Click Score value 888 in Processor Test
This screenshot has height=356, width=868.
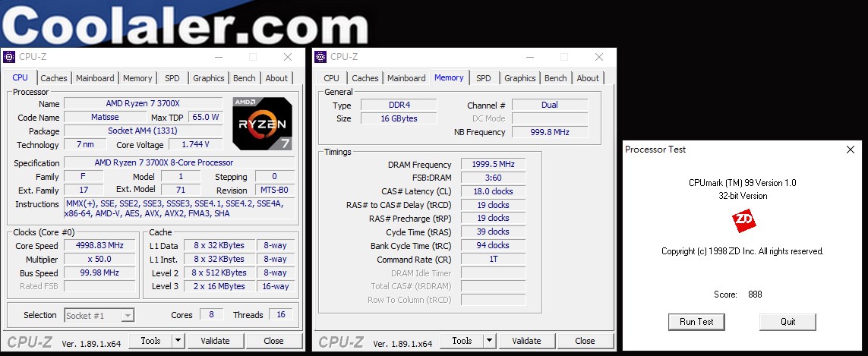click(755, 295)
